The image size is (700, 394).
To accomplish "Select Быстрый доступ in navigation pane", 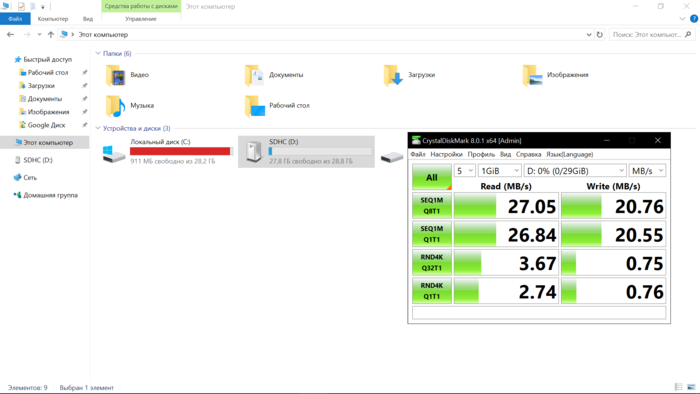I will 47,59.
